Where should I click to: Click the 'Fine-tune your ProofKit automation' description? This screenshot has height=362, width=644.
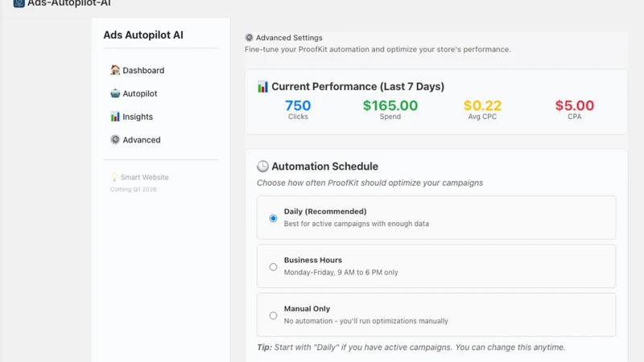pyautogui.click(x=378, y=49)
